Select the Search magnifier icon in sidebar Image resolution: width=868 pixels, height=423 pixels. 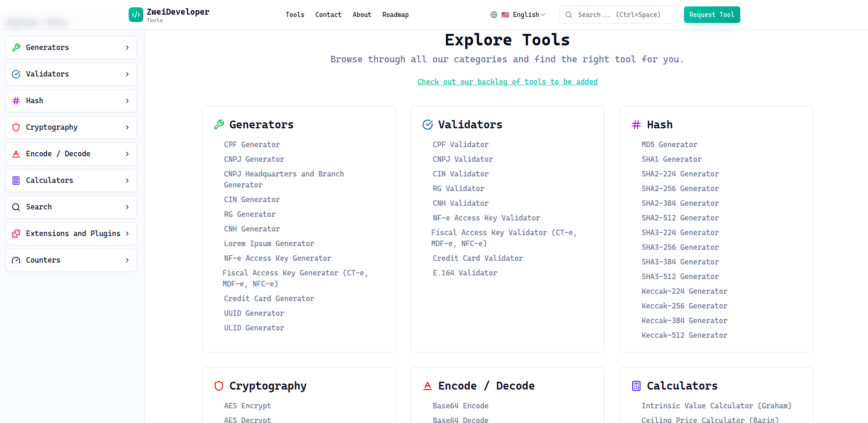click(16, 207)
